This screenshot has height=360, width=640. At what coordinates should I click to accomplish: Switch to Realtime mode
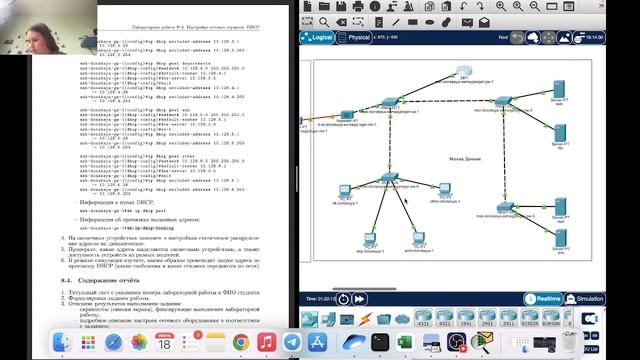click(x=543, y=299)
